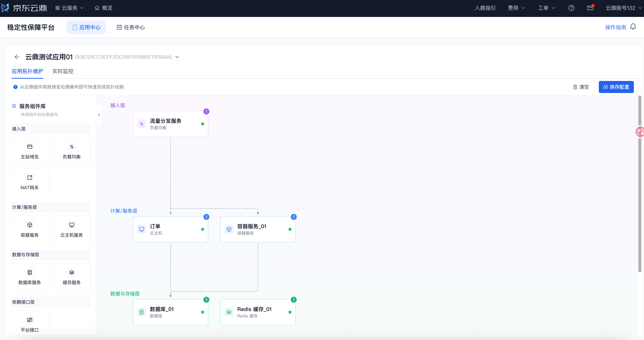Select the 平台接口 component

point(30,323)
